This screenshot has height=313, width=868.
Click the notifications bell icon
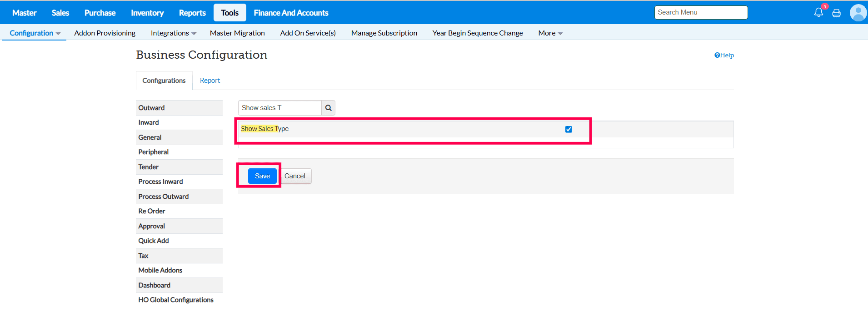click(x=818, y=12)
